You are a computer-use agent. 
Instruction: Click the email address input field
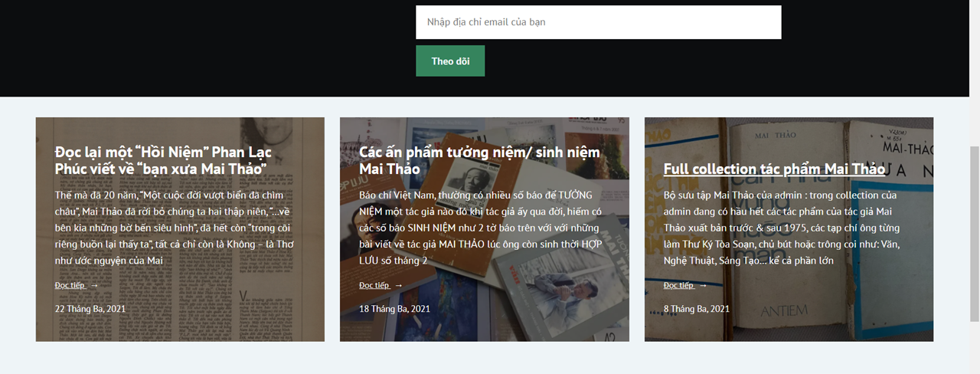(x=598, y=22)
